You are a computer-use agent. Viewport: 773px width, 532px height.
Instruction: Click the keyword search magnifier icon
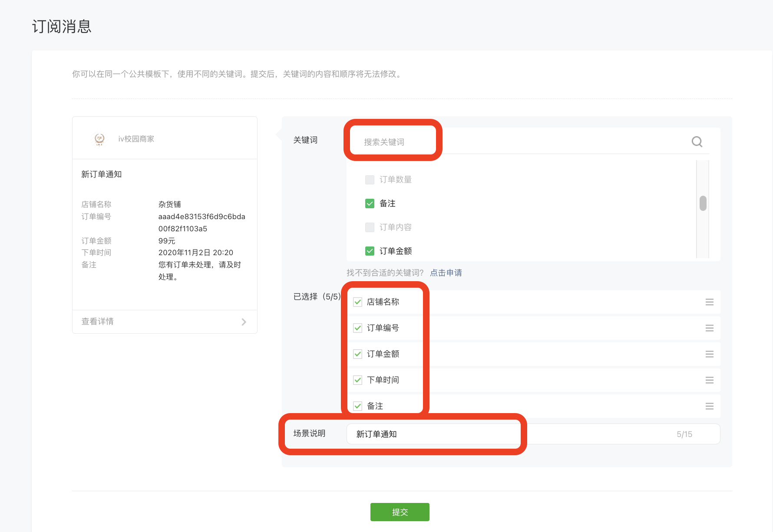[x=697, y=141]
